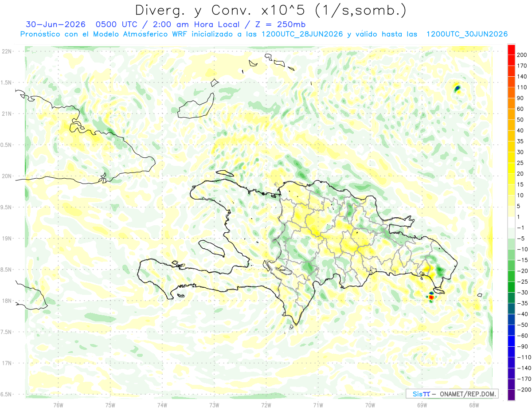Click the '20N' latitude label

[x=8, y=176]
